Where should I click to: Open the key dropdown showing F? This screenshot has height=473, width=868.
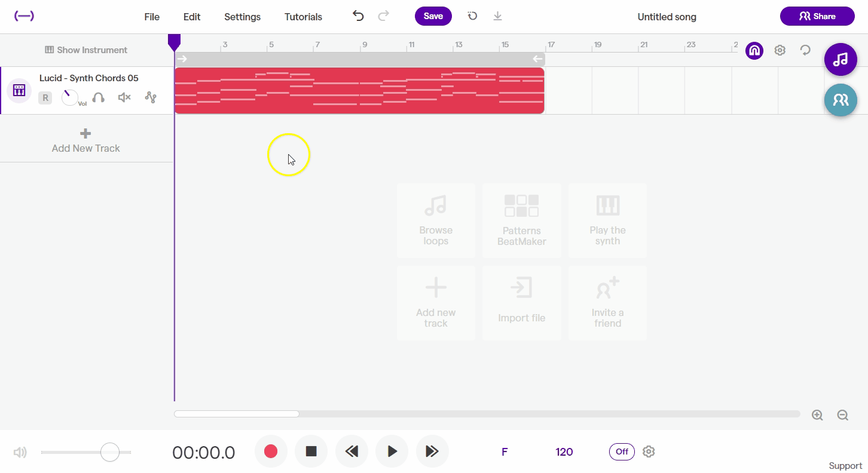click(x=504, y=451)
